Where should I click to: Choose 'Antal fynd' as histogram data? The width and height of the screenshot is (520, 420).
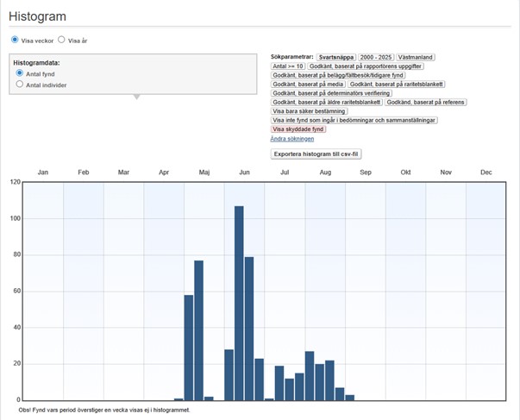point(20,74)
